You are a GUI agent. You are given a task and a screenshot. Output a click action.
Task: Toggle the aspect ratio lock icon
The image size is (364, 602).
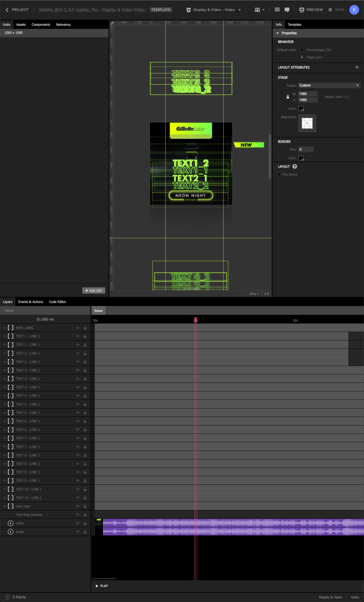click(288, 97)
